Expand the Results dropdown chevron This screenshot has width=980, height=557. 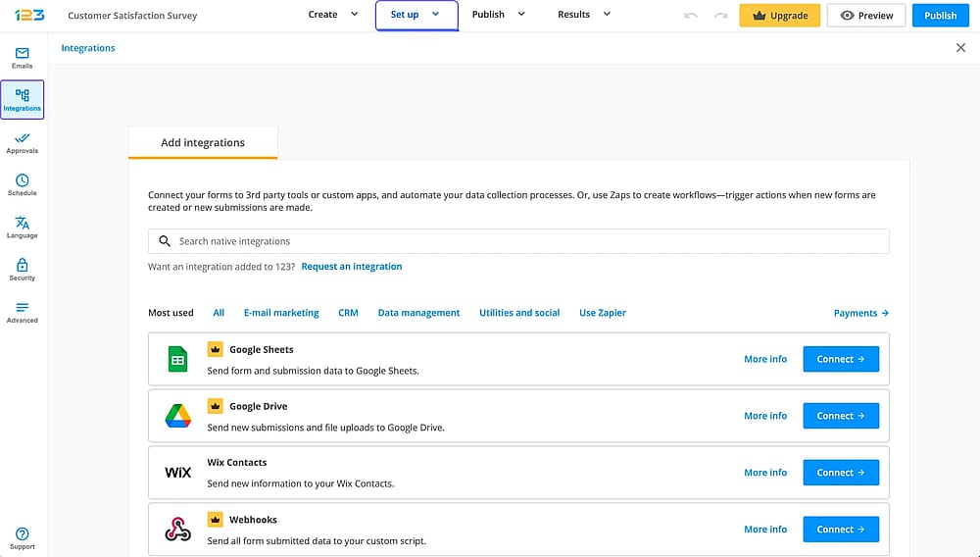607,14
